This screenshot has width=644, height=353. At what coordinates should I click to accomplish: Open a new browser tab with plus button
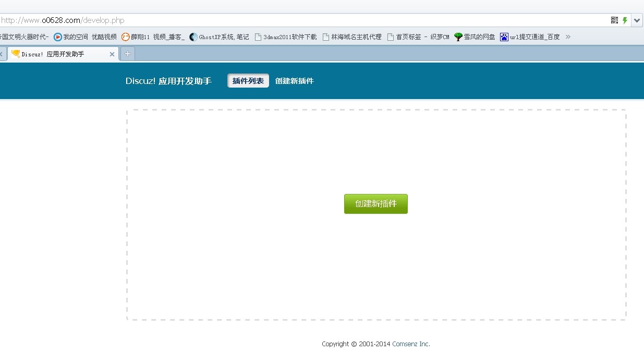click(127, 53)
